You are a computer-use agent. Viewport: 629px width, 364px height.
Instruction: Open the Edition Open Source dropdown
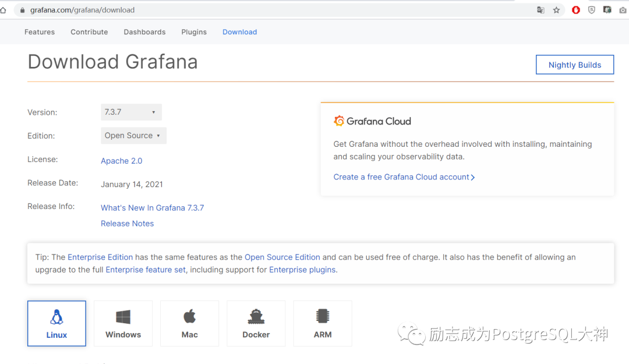click(x=133, y=136)
